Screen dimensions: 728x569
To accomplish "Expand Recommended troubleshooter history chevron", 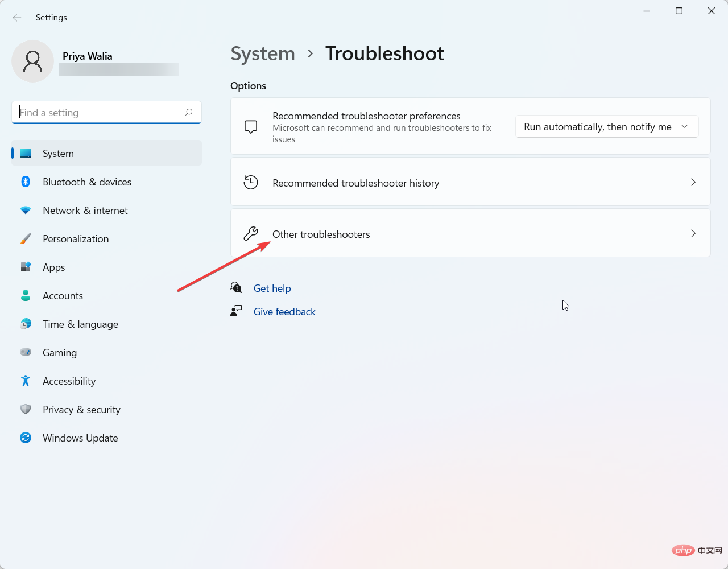I will (693, 182).
